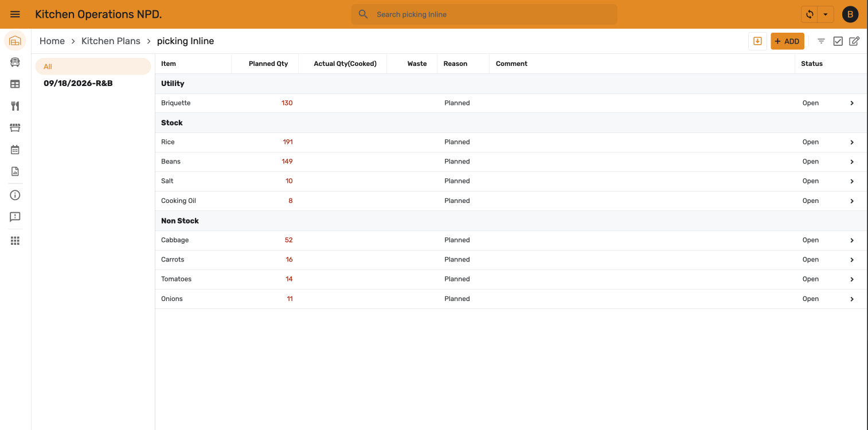The image size is (868, 430).
Task: Expand the Beans row chevron
Action: click(x=852, y=162)
